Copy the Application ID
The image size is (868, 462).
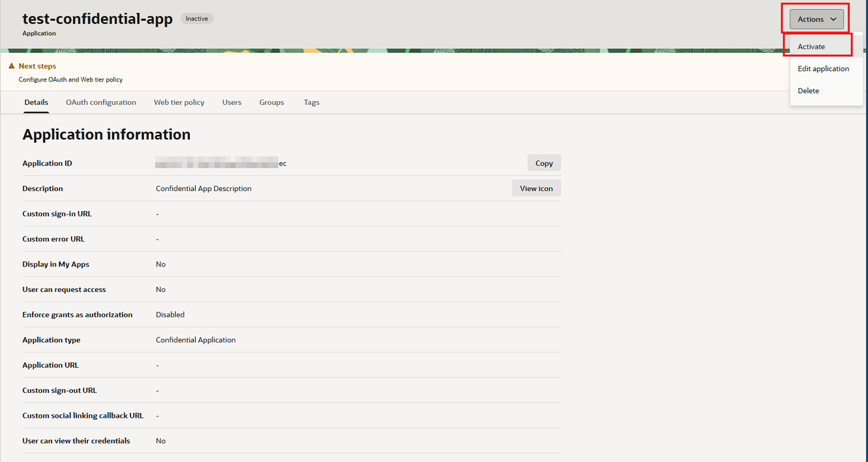pyautogui.click(x=544, y=163)
